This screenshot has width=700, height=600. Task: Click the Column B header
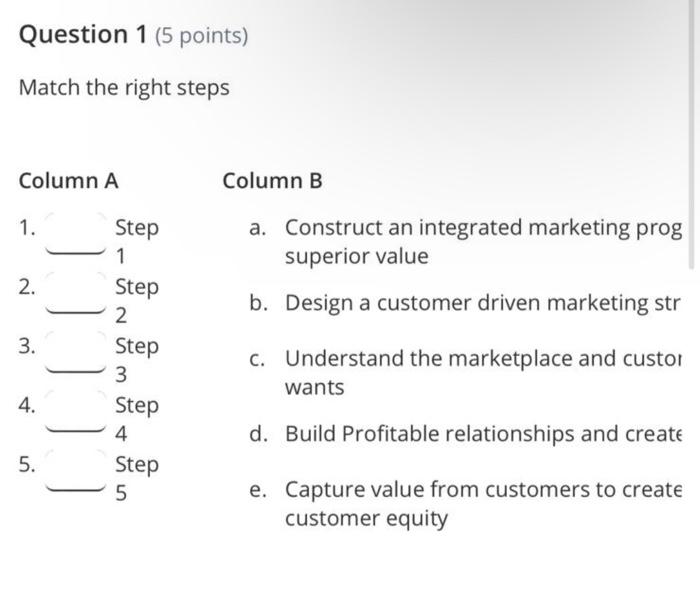click(272, 181)
